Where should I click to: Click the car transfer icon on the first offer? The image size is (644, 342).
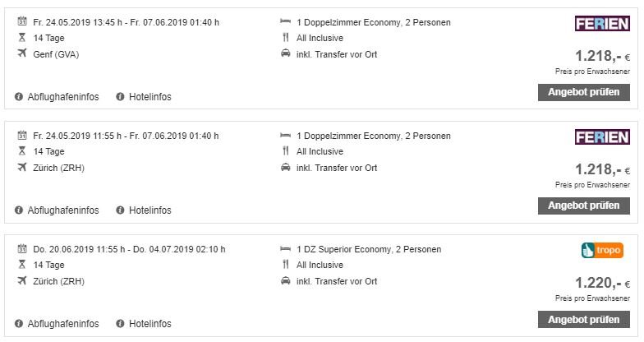point(285,54)
